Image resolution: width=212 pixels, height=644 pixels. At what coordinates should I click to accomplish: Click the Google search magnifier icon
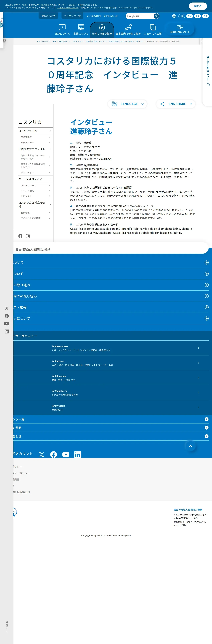coord(156,16)
